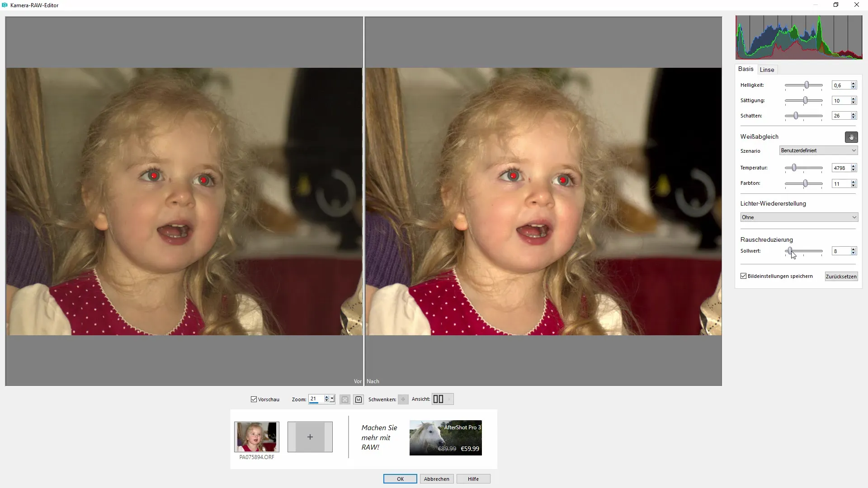Switch to the Linse tab
Image resolution: width=868 pixels, height=488 pixels.
coord(767,70)
